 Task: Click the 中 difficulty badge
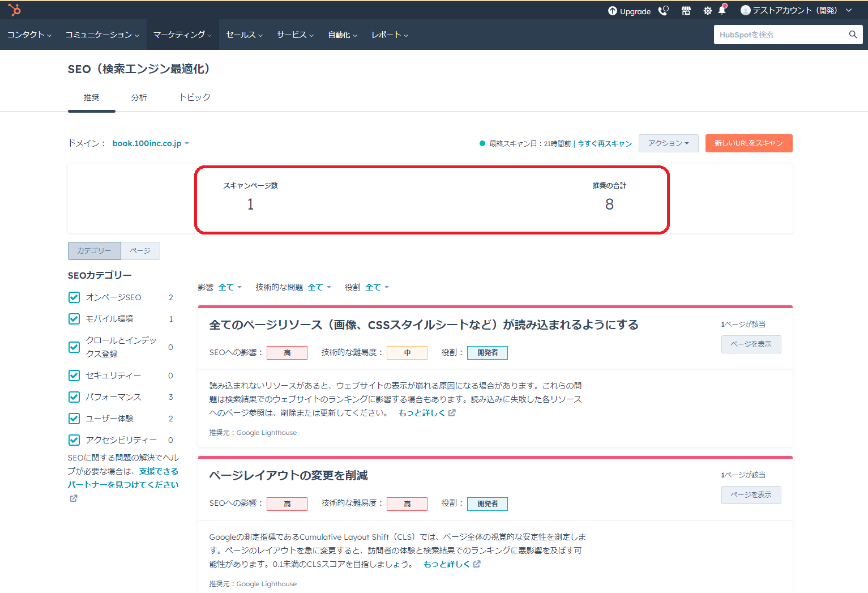pyautogui.click(x=407, y=353)
